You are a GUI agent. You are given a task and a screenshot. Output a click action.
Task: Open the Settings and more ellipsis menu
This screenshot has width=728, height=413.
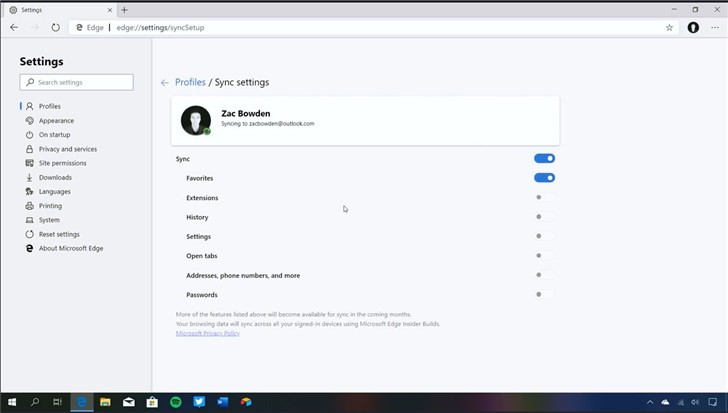(x=715, y=27)
